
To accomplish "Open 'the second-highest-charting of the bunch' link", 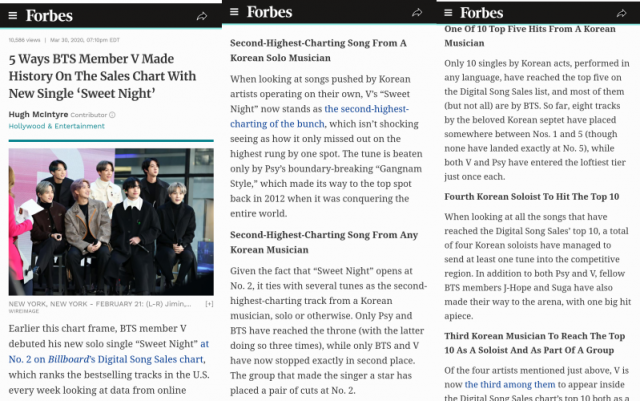I will click(319, 116).
